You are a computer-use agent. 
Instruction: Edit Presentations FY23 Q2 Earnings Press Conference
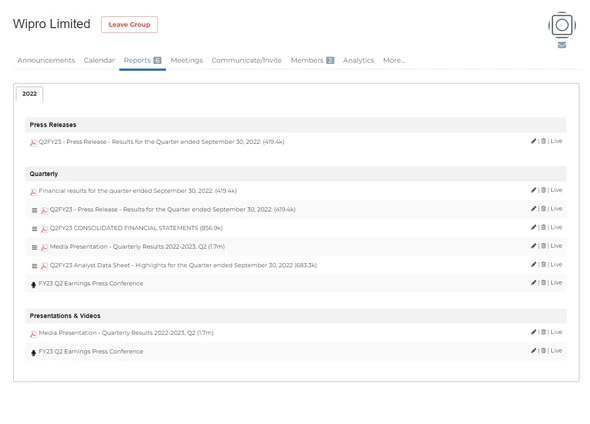click(x=533, y=351)
